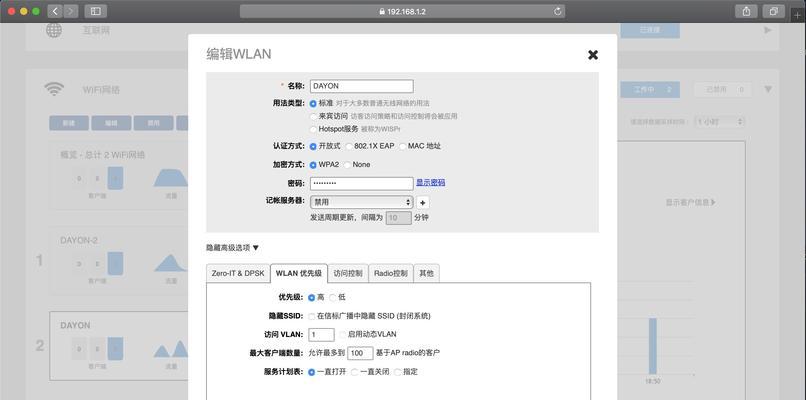The image size is (806, 400).
Task: Switch to the 访问控制 tab
Action: click(x=348, y=274)
